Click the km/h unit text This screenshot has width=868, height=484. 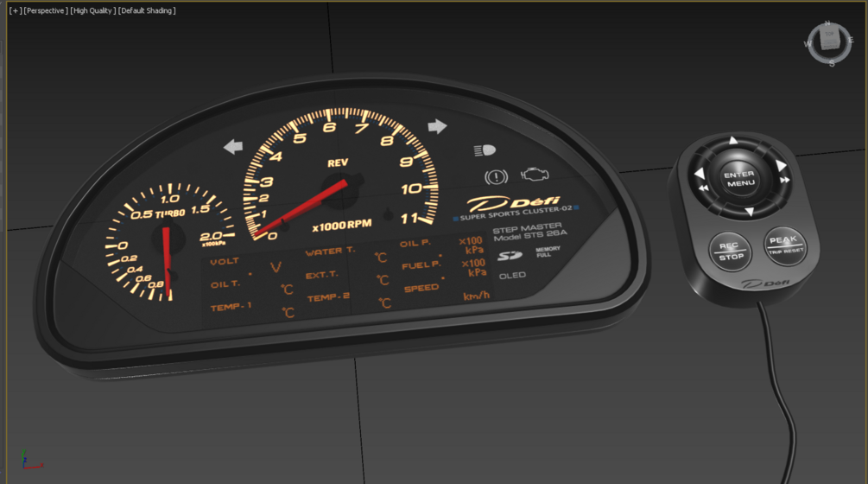pyautogui.click(x=476, y=296)
